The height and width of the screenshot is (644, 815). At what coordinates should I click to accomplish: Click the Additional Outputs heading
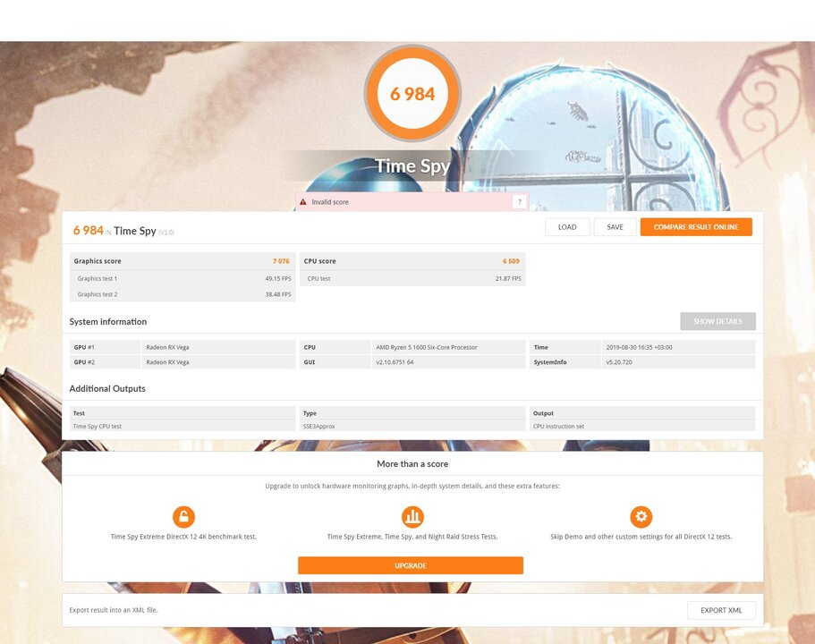click(x=107, y=389)
